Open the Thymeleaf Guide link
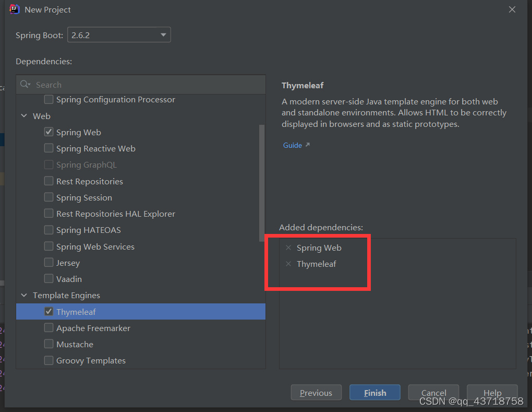The image size is (532, 412). pos(293,145)
